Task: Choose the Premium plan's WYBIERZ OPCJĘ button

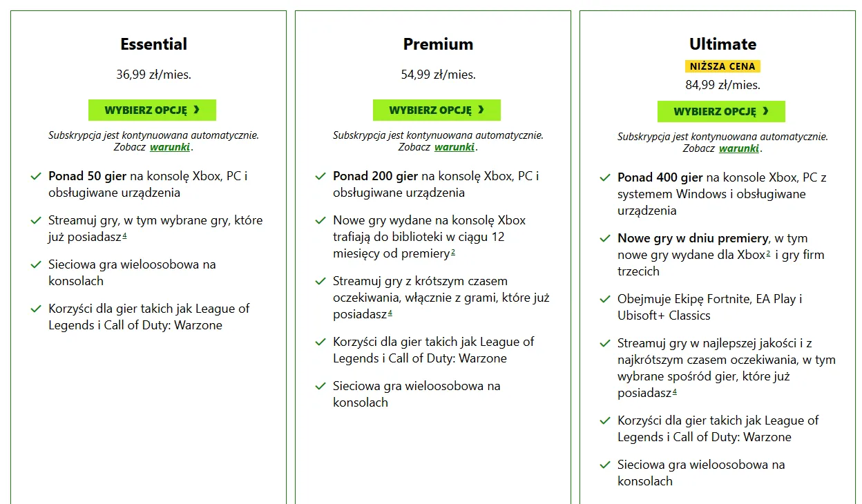Action: 437,110
